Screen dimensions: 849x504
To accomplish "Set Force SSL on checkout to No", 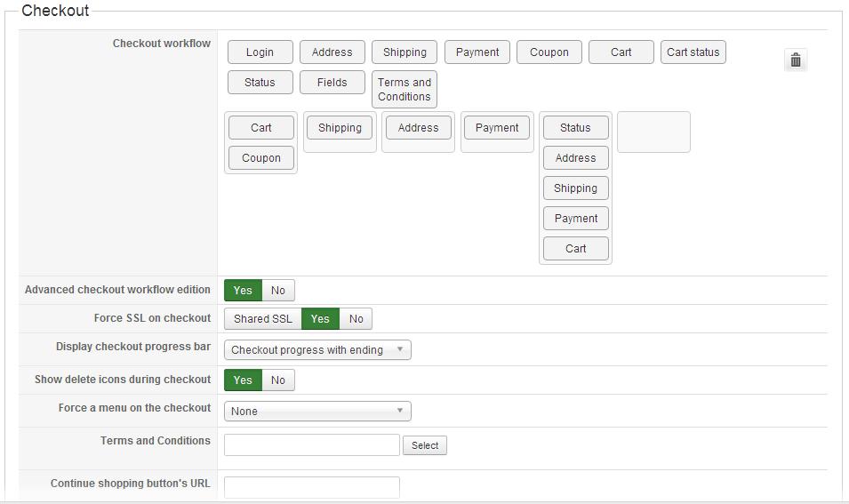I will (x=356, y=319).
